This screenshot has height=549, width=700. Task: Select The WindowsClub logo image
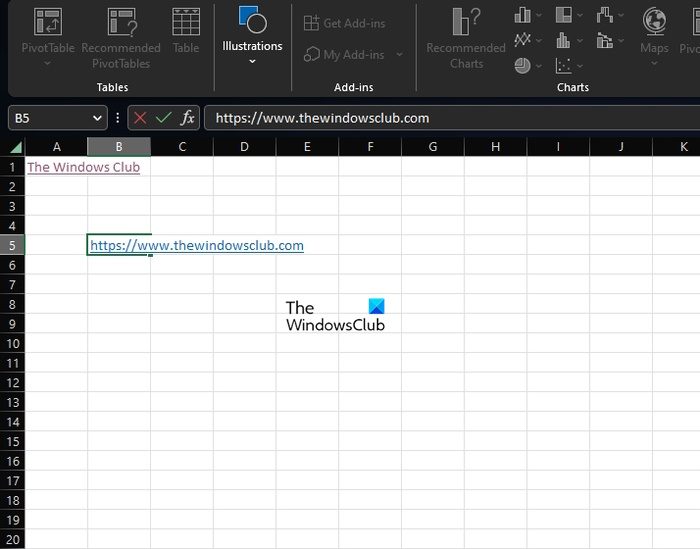pyautogui.click(x=335, y=316)
